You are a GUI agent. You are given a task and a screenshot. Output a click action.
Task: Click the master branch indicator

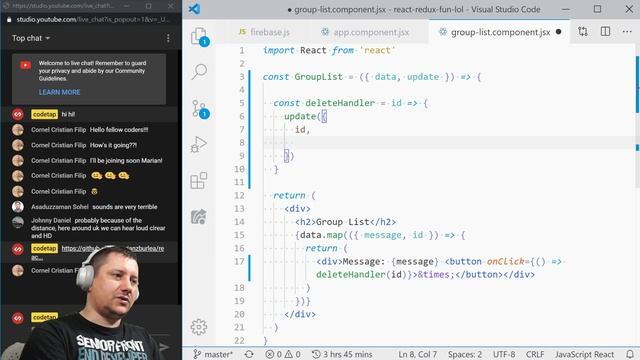(x=213, y=354)
